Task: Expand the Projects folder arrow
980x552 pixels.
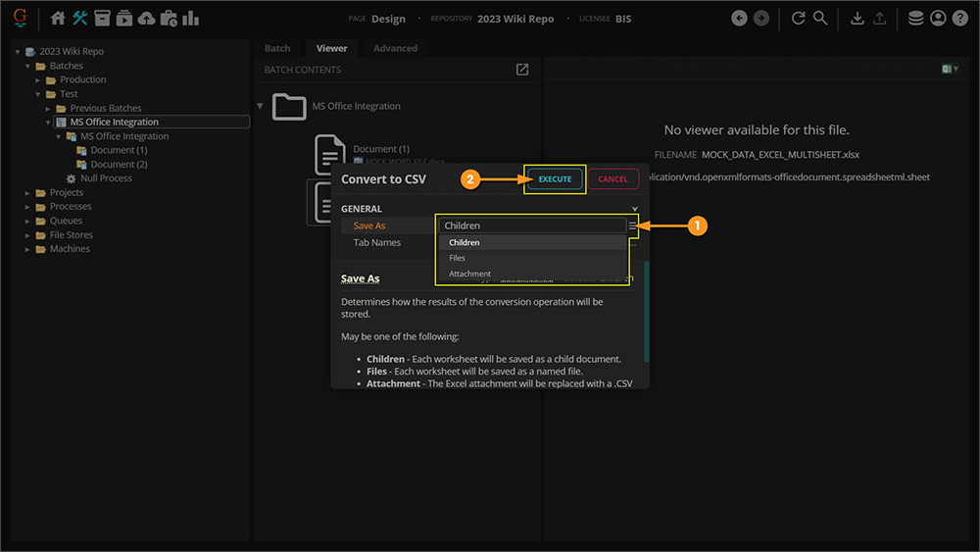Action: (27, 192)
